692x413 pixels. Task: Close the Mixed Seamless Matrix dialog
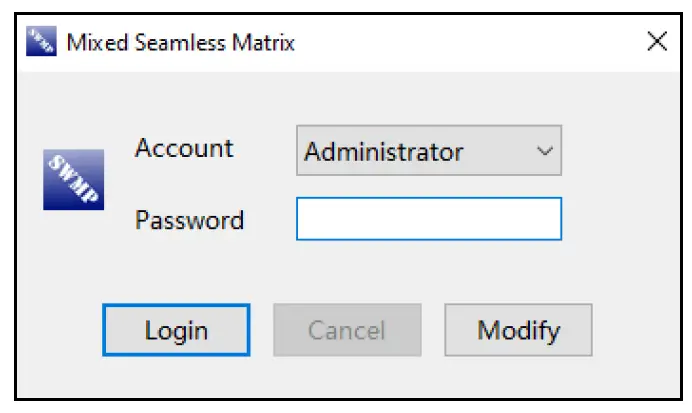tap(657, 42)
